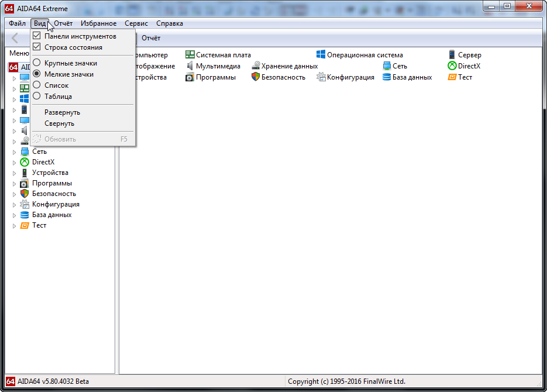Viewport: 547px width, 392px height.
Task: Open Безопасность shield icon in content pane
Action: pos(256,77)
